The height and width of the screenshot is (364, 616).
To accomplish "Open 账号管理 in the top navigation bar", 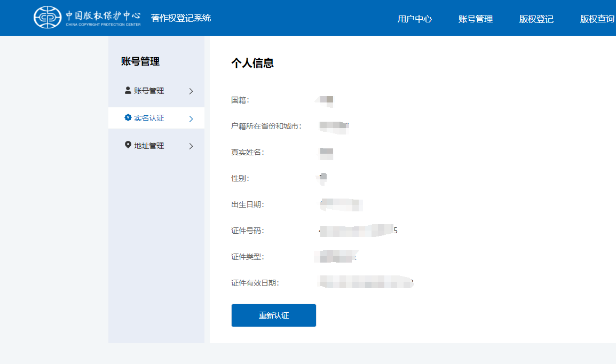I will 475,19.
